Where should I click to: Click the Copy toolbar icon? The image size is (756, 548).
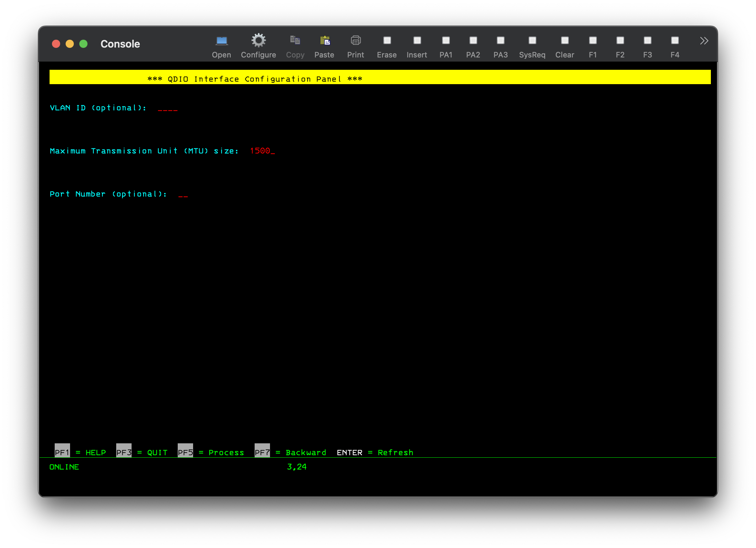(x=295, y=46)
